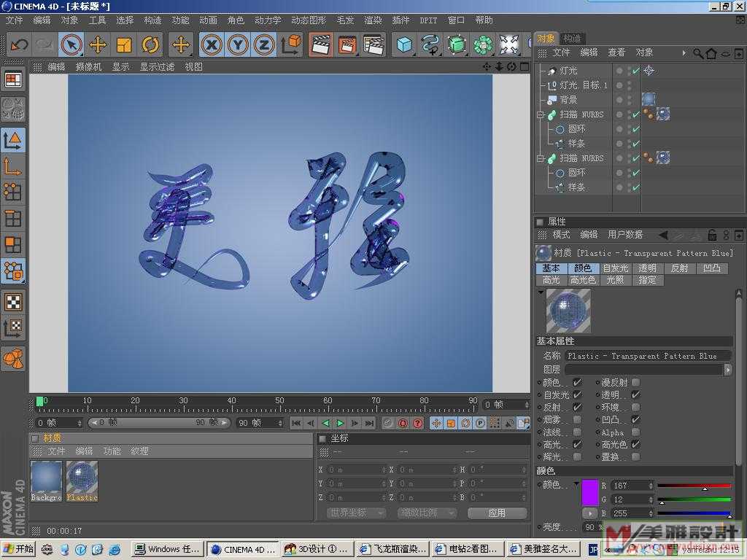The image size is (747, 560).
Task: Click the 应用 (Apply) button
Action: point(497,513)
